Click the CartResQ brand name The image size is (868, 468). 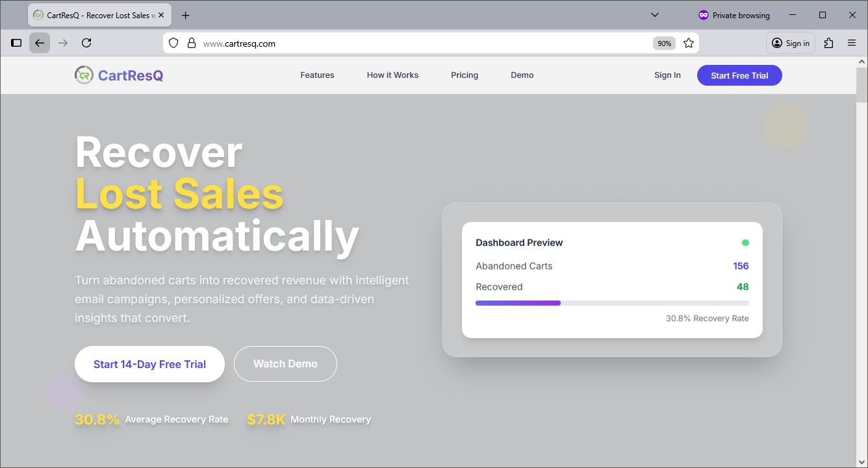coord(131,75)
